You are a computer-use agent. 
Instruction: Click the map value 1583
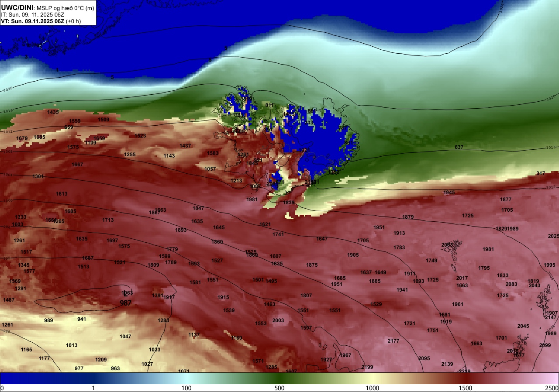pos(213,153)
